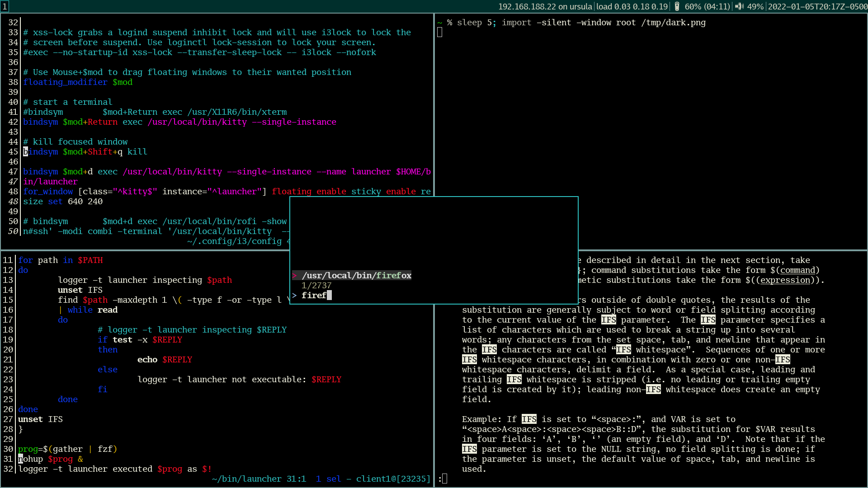Select /usr/local/bin/firefox result in launcher
The width and height of the screenshot is (868, 488).
click(356, 276)
